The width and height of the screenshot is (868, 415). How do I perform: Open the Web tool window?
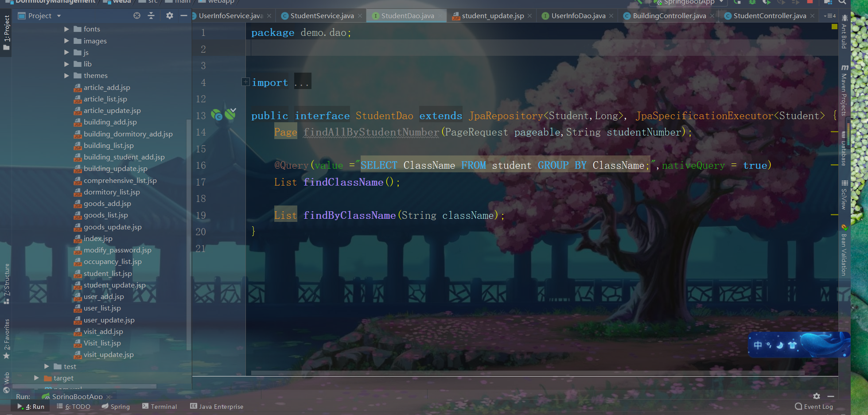pyautogui.click(x=7, y=382)
